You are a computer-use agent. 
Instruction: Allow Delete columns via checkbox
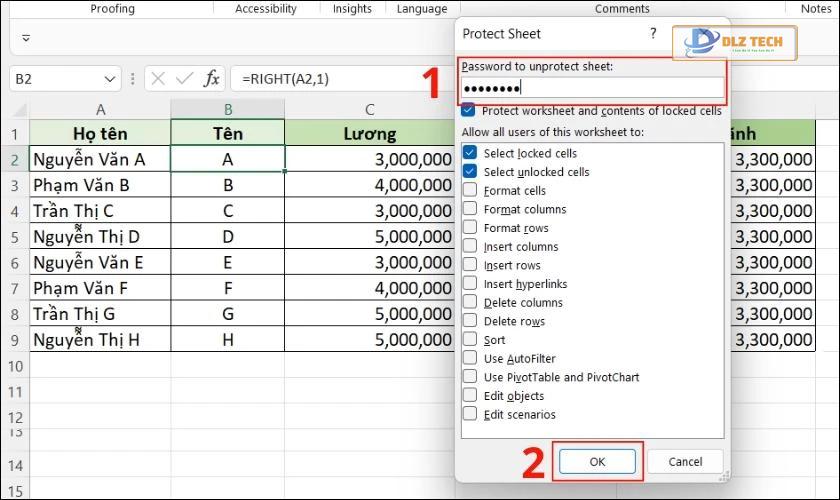click(x=470, y=302)
